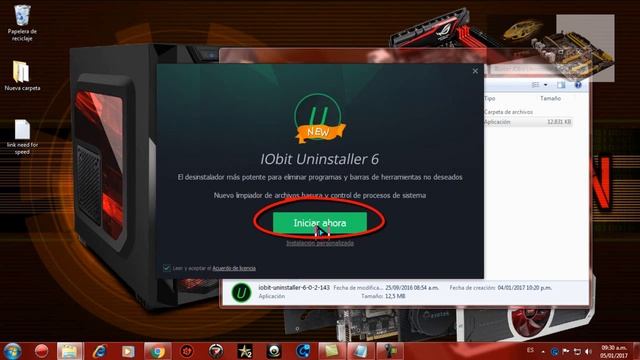The image size is (640, 360).
Task: Launch Internet Explorer from the taskbar
Action: (99, 351)
